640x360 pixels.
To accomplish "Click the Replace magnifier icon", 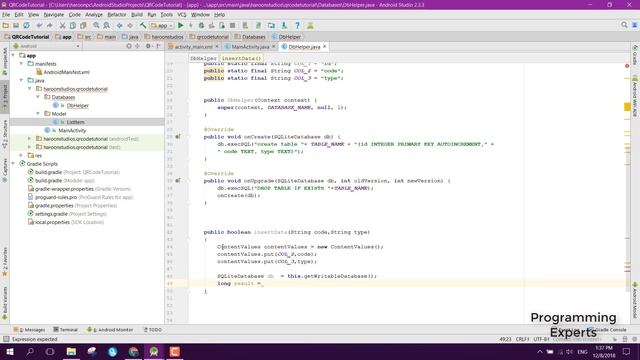I will click(x=107, y=25).
